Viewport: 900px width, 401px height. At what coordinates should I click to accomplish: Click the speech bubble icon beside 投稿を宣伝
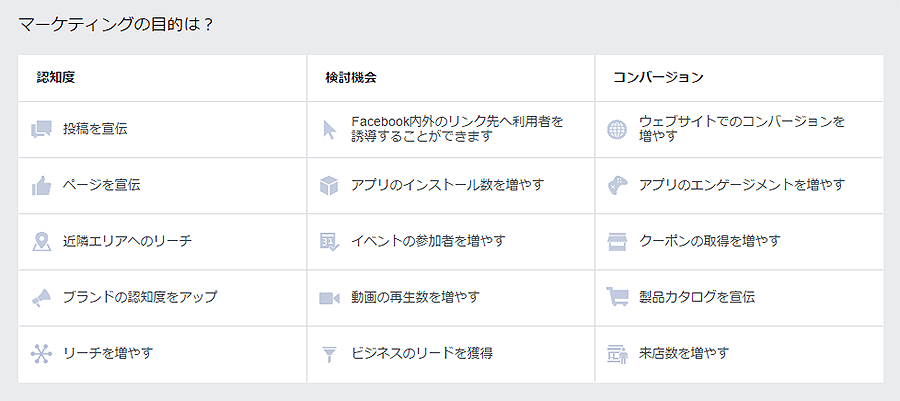pos(41,130)
